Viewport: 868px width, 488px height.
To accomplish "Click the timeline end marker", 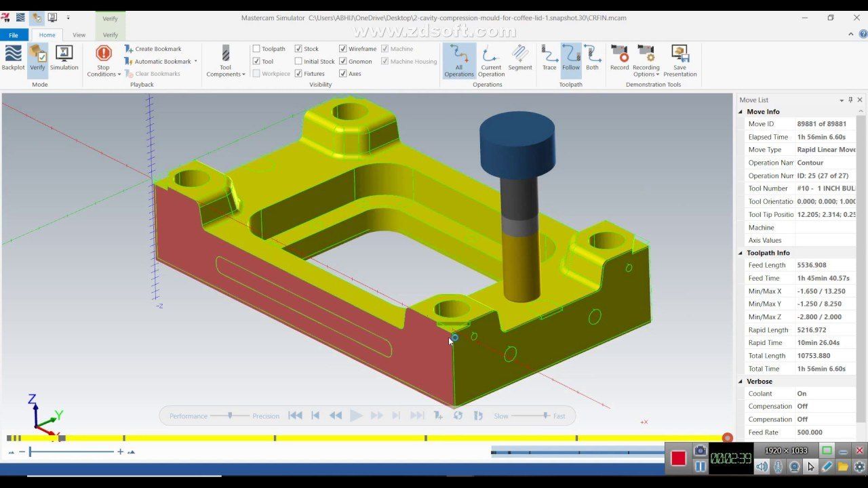I will click(728, 439).
